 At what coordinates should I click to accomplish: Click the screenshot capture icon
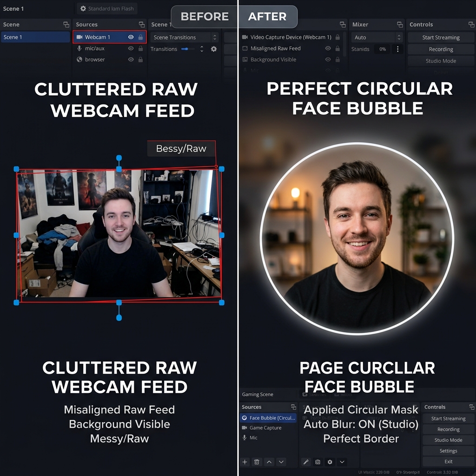point(317,462)
